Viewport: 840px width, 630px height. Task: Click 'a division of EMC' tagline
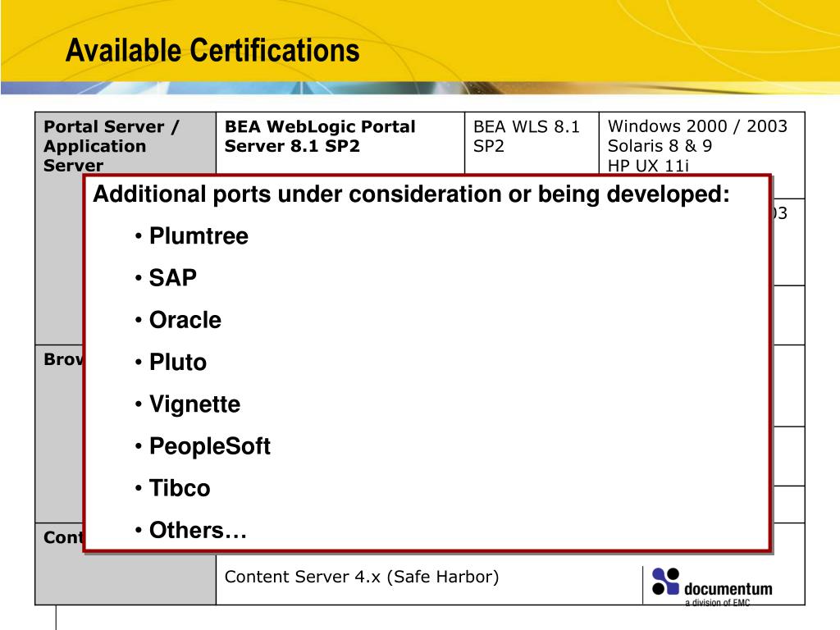[x=717, y=603]
